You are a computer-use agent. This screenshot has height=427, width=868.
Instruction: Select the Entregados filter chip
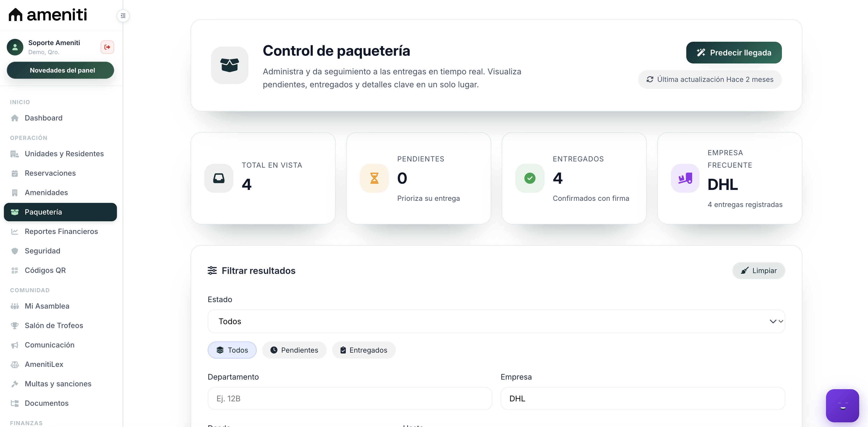[x=363, y=350]
